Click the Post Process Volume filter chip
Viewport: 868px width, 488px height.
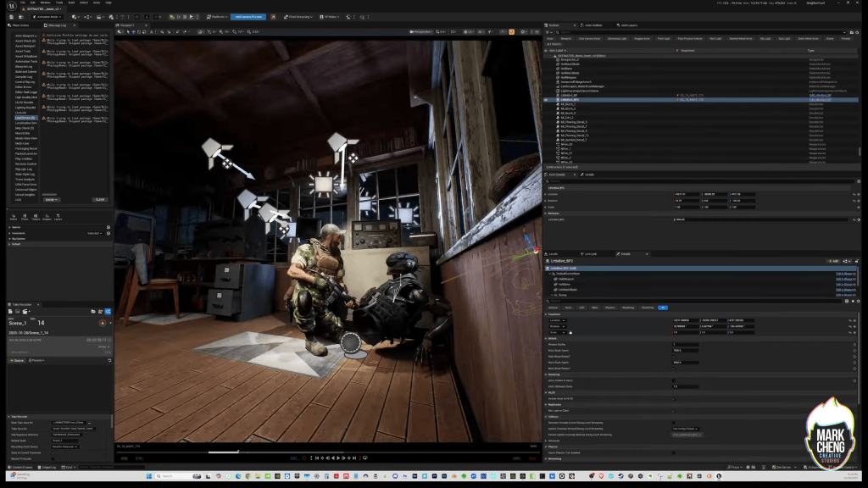(690, 39)
